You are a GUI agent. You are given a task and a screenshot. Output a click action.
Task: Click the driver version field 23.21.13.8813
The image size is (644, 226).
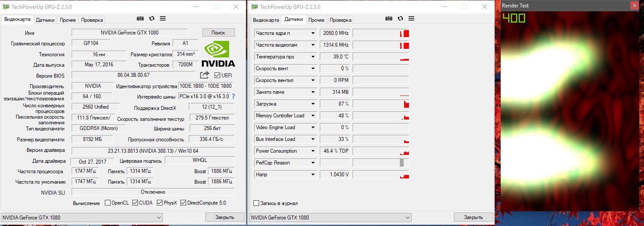point(153,151)
